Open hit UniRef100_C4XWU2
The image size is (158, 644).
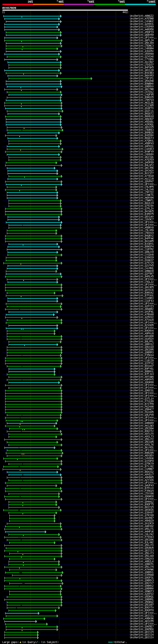pyautogui.click(x=142, y=21)
